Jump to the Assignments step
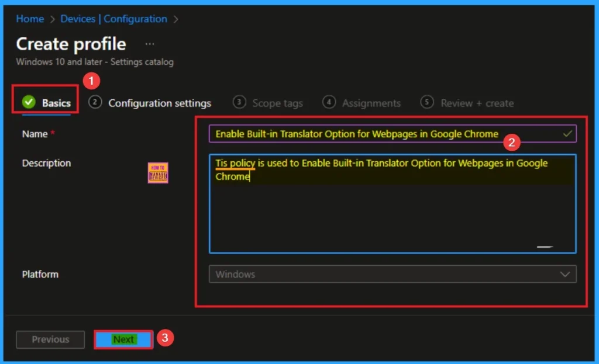This screenshot has height=364, width=599. coord(362,103)
